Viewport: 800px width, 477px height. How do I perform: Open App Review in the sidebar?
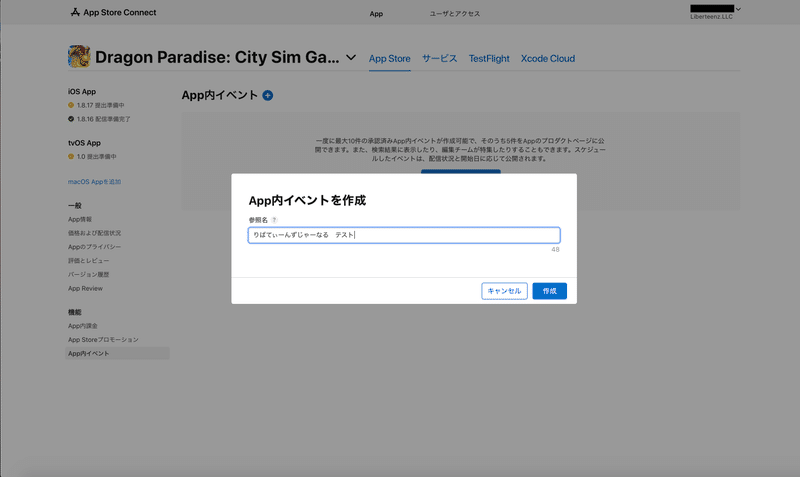click(x=85, y=288)
